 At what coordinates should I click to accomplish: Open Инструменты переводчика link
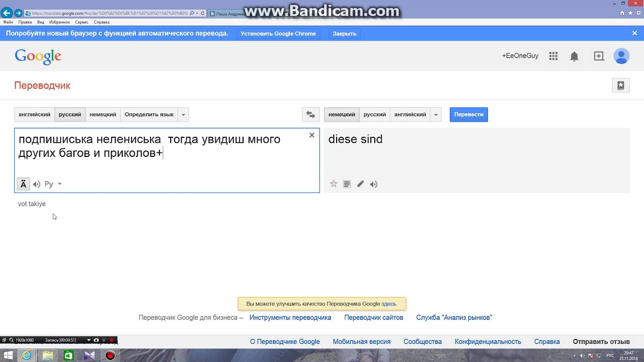pyautogui.click(x=290, y=318)
